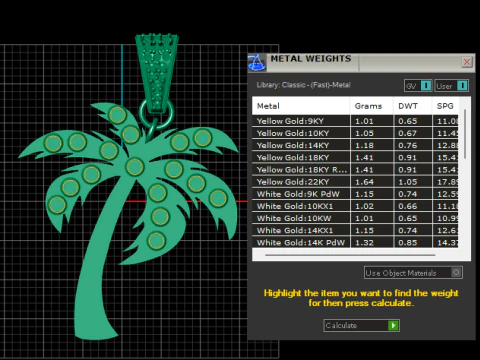Select the White Gold:9K PdW row
This screenshot has height=360, width=480.
click(x=355, y=194)
